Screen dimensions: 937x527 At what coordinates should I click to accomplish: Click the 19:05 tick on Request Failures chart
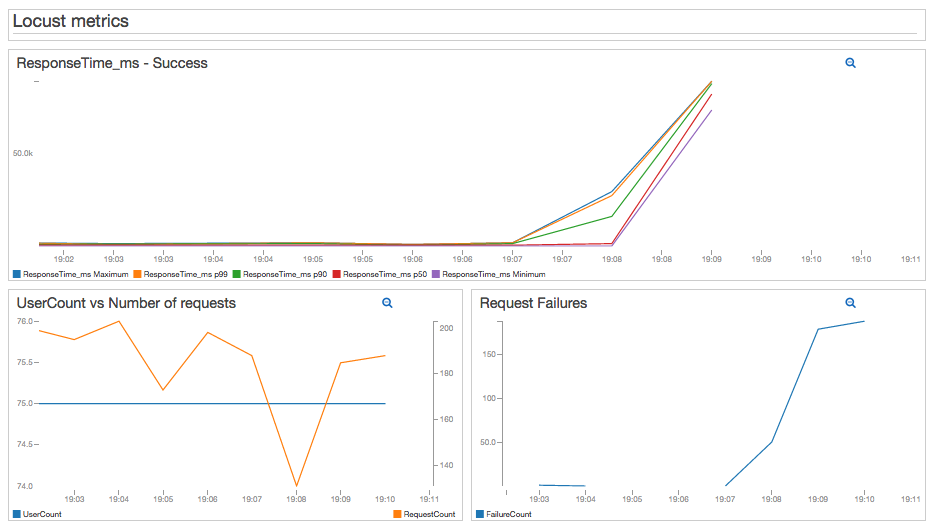click(632, 499)
